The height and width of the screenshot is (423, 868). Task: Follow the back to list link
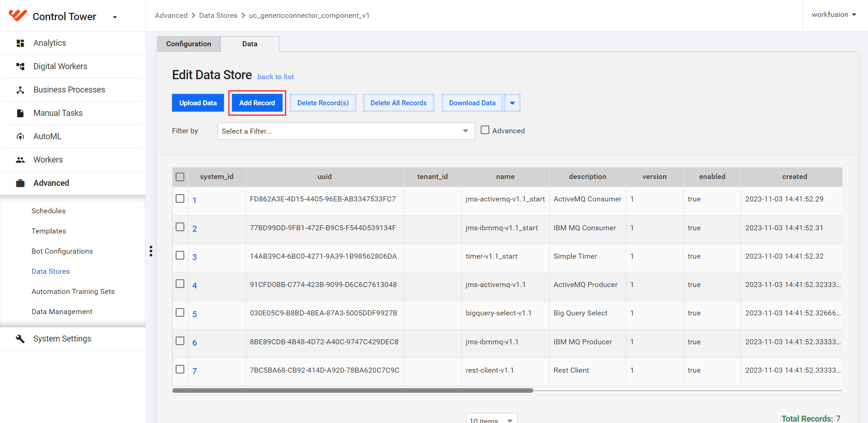click(x=276, y=77)
